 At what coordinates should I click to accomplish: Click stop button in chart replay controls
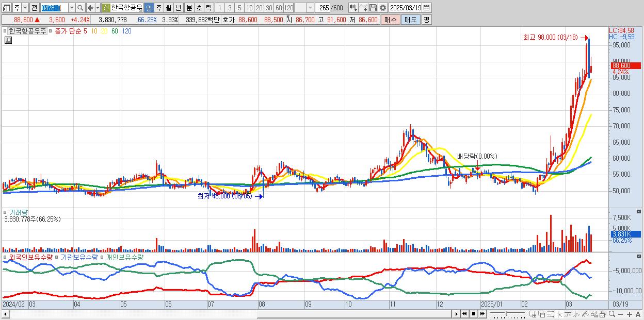click(x=474, y=314)
